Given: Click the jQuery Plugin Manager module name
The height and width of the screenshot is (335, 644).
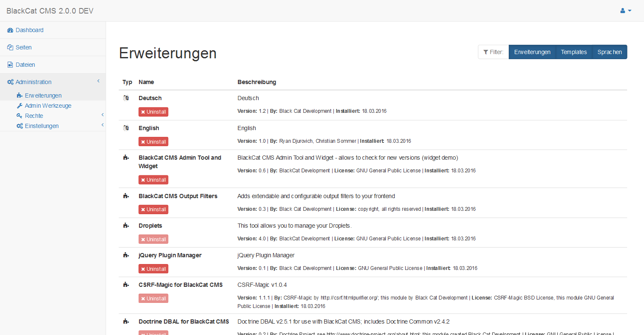Looking at the screenshot, I should (x=170, y=255).
